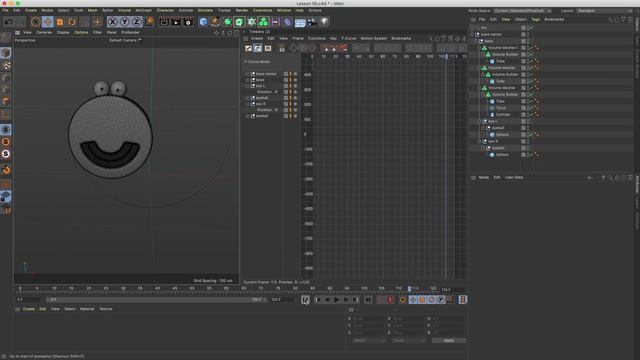This screenshot has width=640, height=360.
Task: Click the current frame marker on timeline ruler
Action: pos(409,289)
